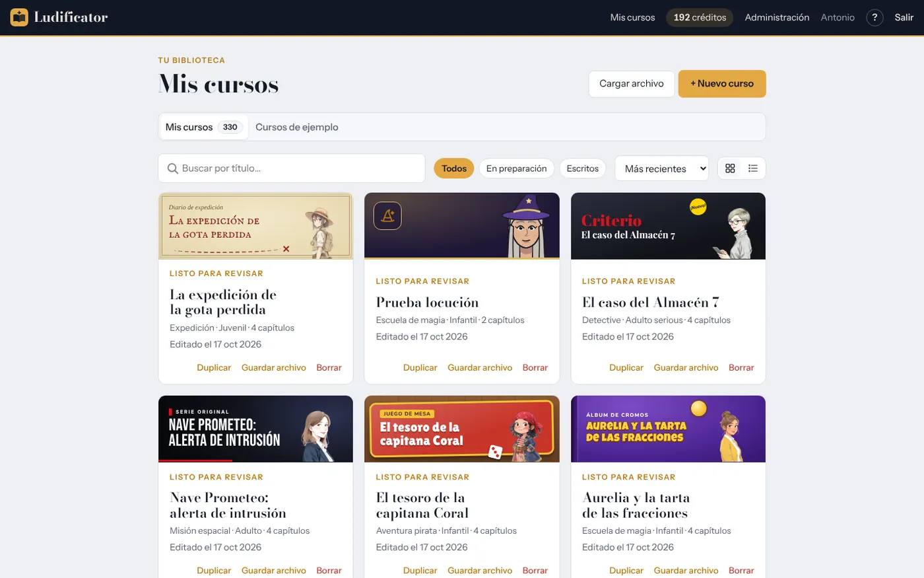Open El tesoro de la capitana Coral cover
The width and height of the screenshot is (924, 578).
point(462,429)
